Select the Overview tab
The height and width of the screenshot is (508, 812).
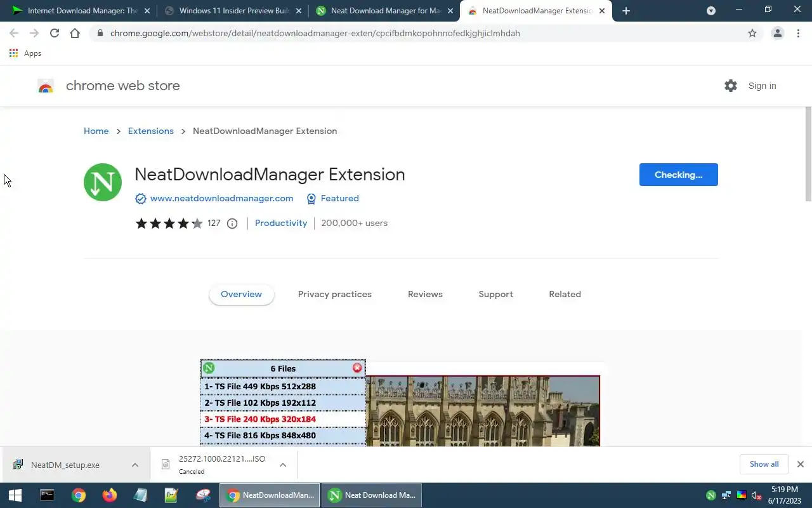[241, 294]
